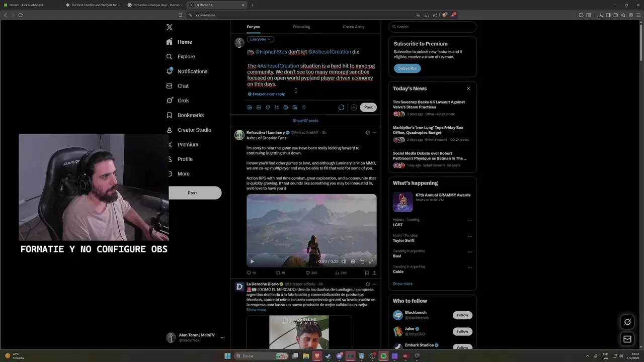Click the X search field
The width and height of the screenshot is (644, 362).
(x=433, y=27)
